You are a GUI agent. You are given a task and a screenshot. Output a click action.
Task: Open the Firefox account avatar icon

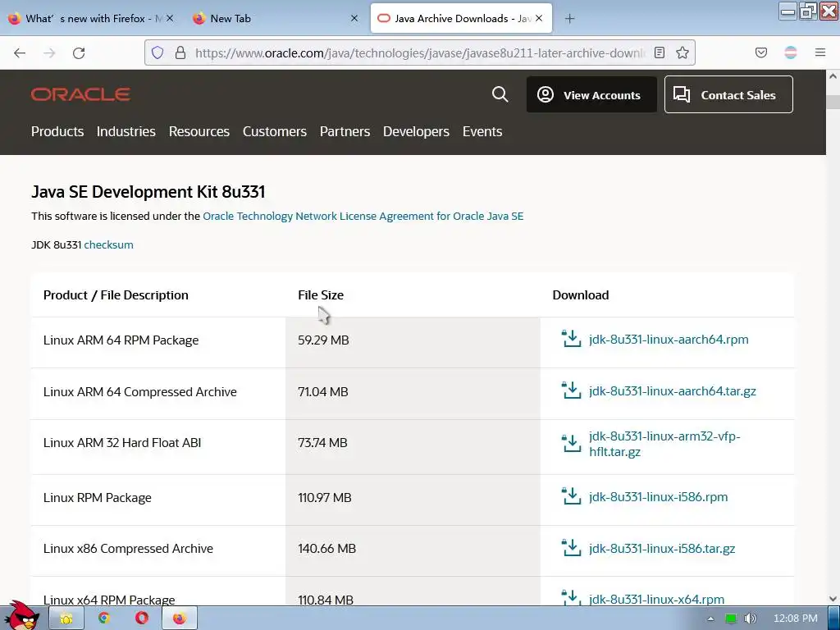pos(790,52)
